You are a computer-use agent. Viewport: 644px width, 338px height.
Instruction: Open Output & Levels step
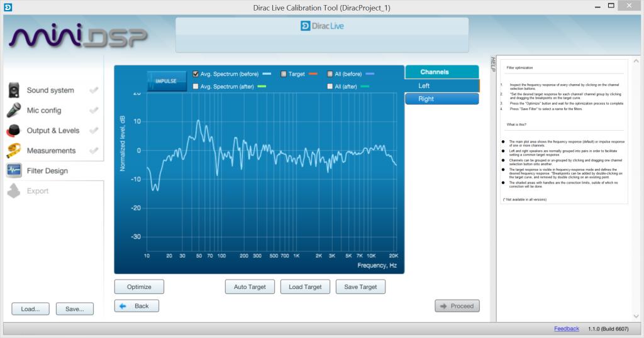pos(53,131)
